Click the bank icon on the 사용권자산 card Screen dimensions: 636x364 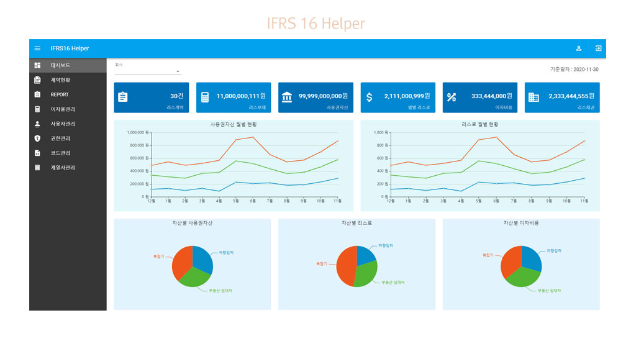coord(287,97)
